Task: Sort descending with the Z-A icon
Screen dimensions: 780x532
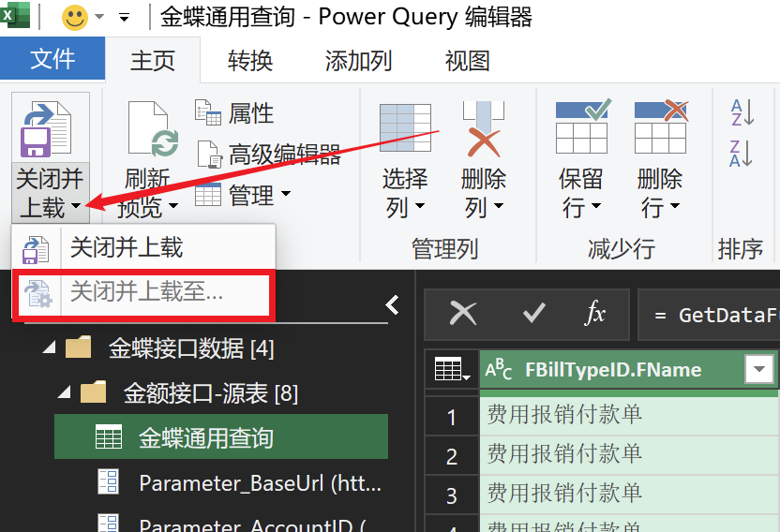Action: point(742,153)
